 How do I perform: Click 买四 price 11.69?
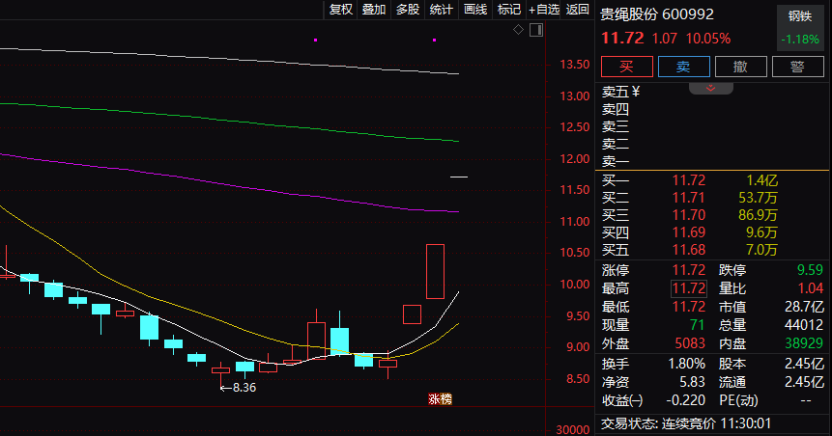tap(689, 232)
